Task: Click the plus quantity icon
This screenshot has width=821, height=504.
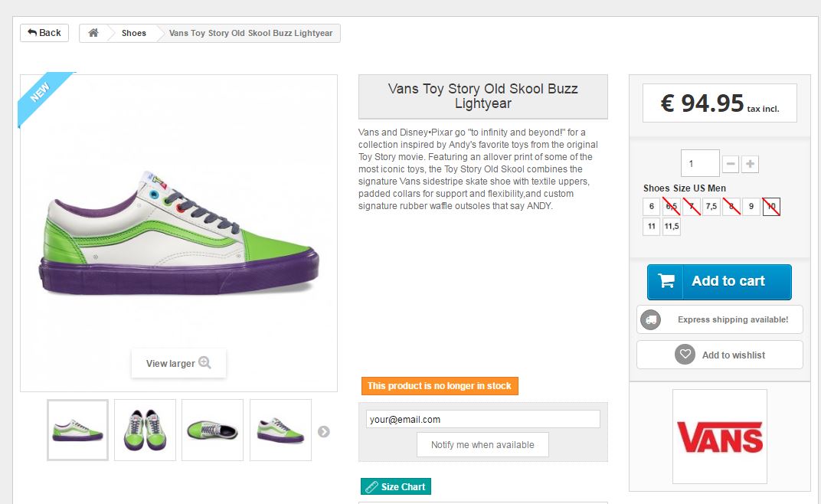Action: [x=751, y=164]
